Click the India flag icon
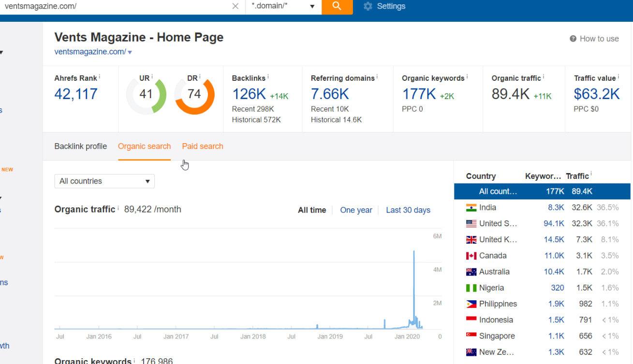Viewport: 633px width, 364px height. [x=471, y=207]
